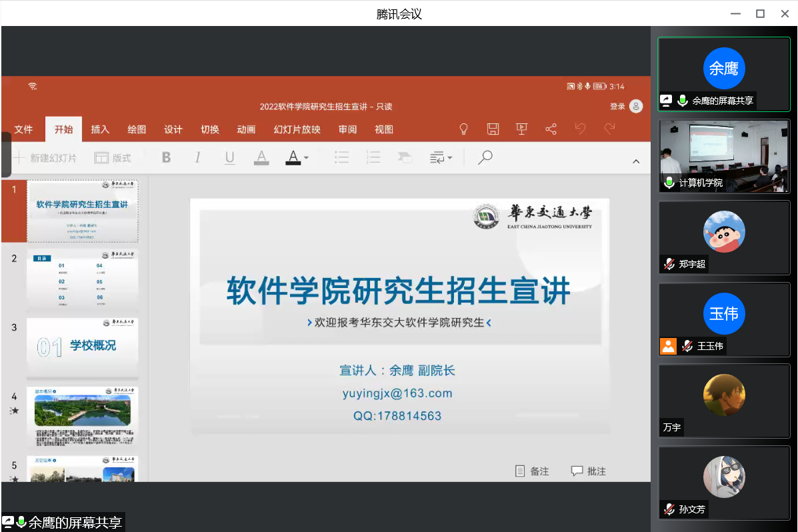Image resolution: width=798 pixels, height=532 pixels.
Task: Toggle italic formatting in the ribbon
Action: point(197,157)
